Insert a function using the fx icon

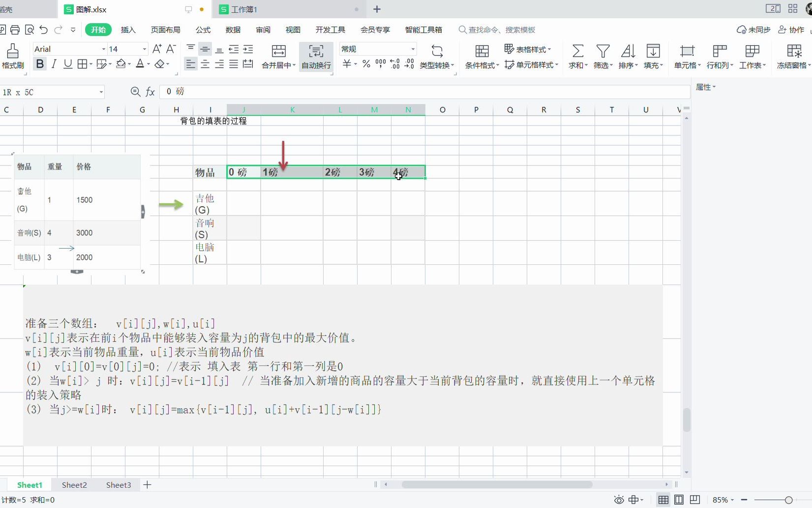tap(150, 92)
